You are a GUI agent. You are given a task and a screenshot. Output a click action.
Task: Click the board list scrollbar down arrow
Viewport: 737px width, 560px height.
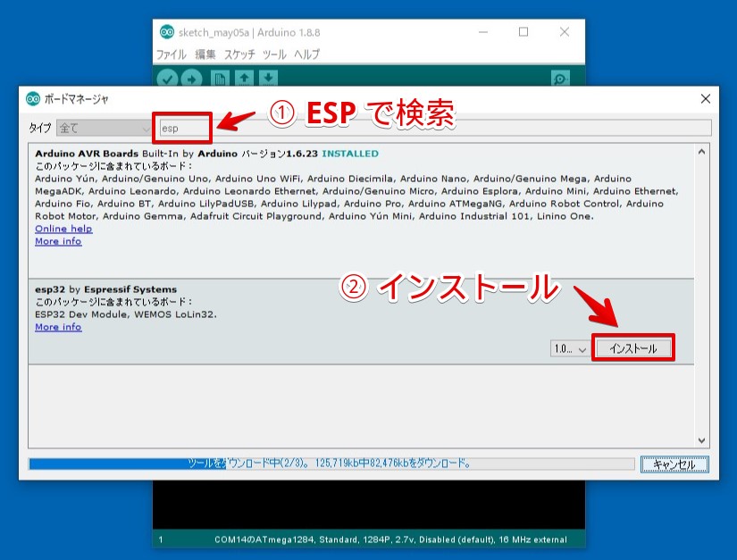tap(701, 440)
